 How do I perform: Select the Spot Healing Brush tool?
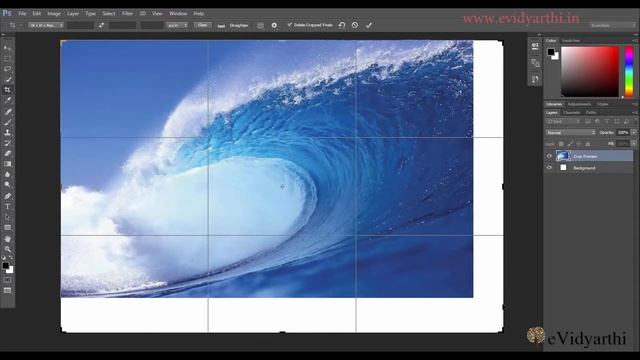(7, 111)
